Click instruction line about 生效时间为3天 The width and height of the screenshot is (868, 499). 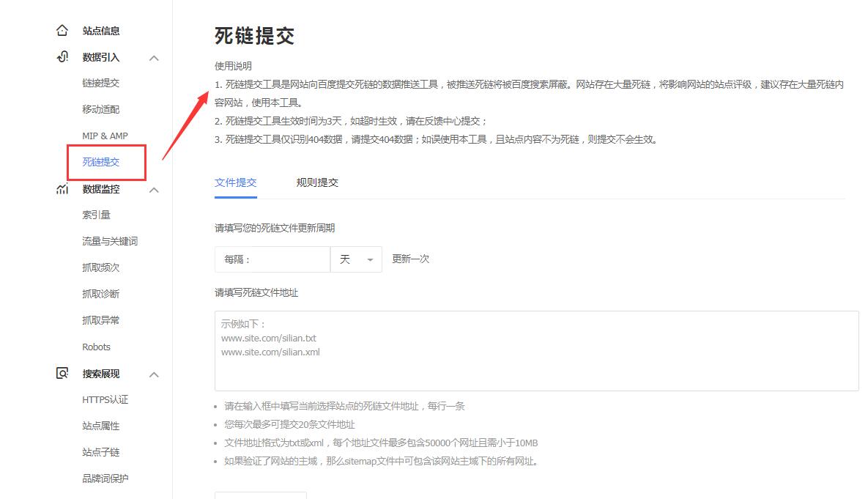click(351, 122)
